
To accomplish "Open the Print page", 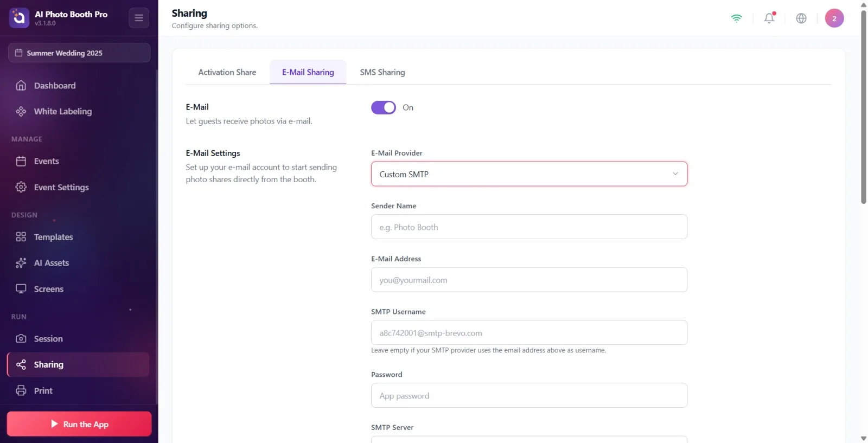I will [x=78, y=390].
